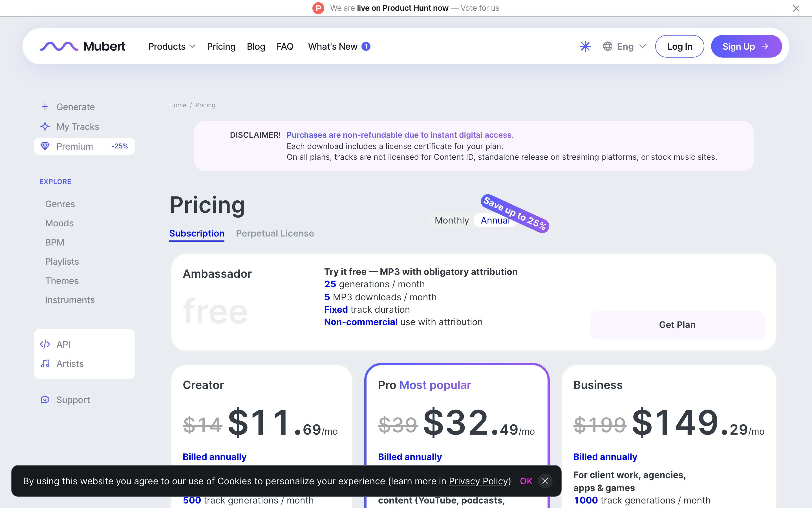This screenshot has width=812, height=508.
Task: Click the API code brackets icon
Action: pos(45,344)
